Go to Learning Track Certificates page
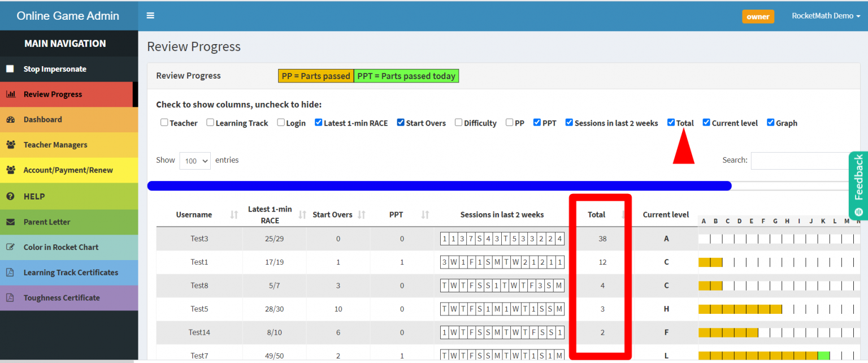The image size is (868, 363). [71, 273]
